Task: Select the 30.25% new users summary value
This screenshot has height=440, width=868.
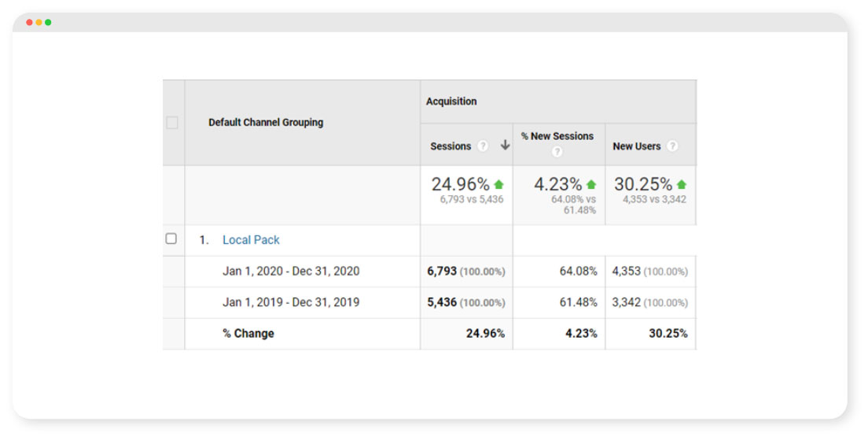Action: (x=643, y=184)
